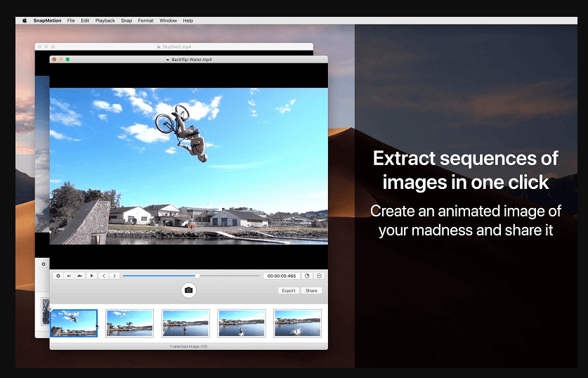Open the File menu

[71, 20]
